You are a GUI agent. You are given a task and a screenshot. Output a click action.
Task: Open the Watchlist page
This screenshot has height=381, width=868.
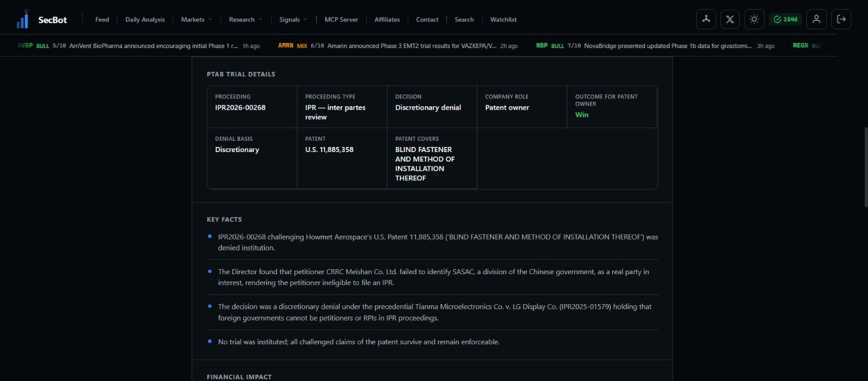click(504, 19)
